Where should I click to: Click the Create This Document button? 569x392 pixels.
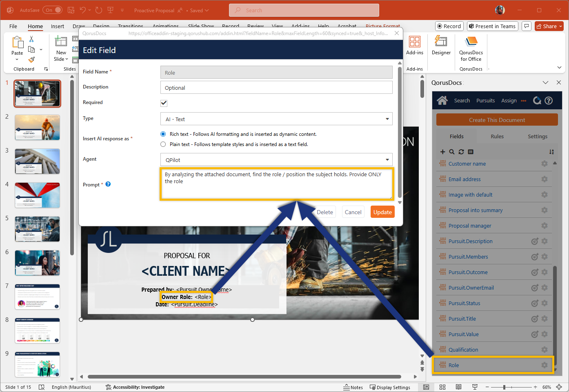[x=497, y=120]
